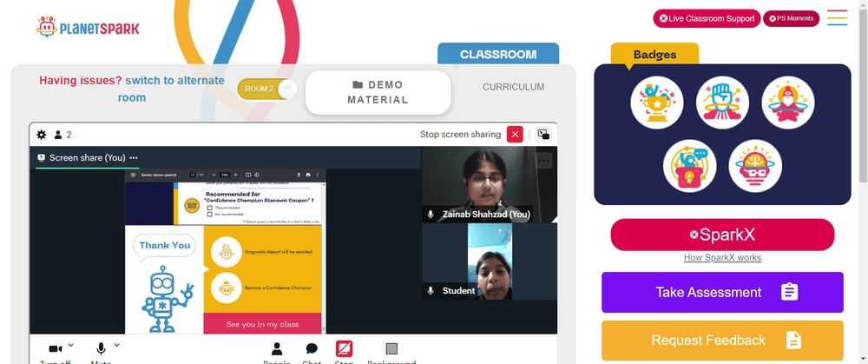Check the Not recommended checkbox

(210, 214)
